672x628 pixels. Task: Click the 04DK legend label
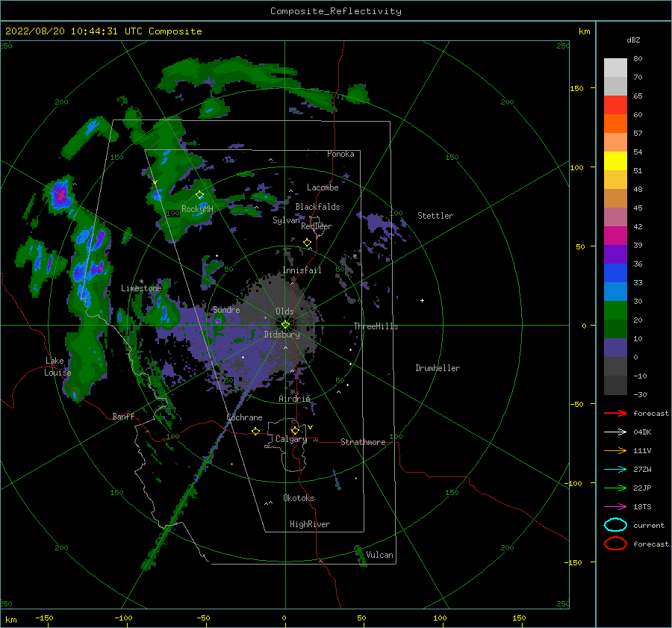pyautogui.click(x=642, y=432)
